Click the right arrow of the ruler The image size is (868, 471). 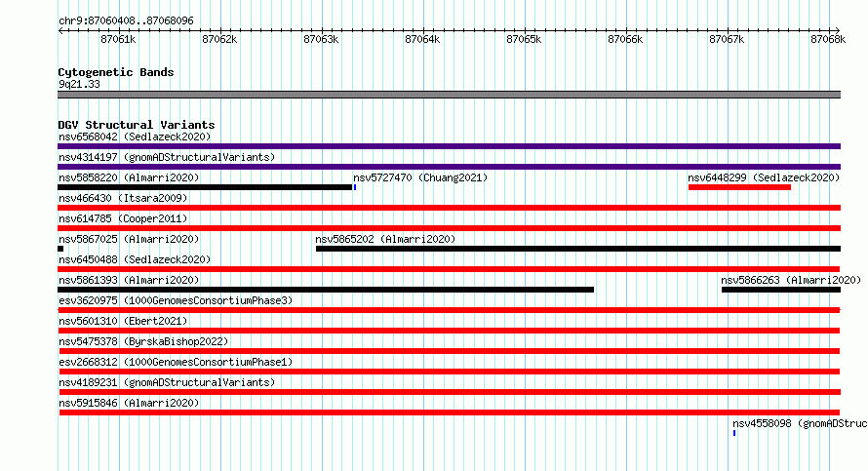(x=838, y=31)
